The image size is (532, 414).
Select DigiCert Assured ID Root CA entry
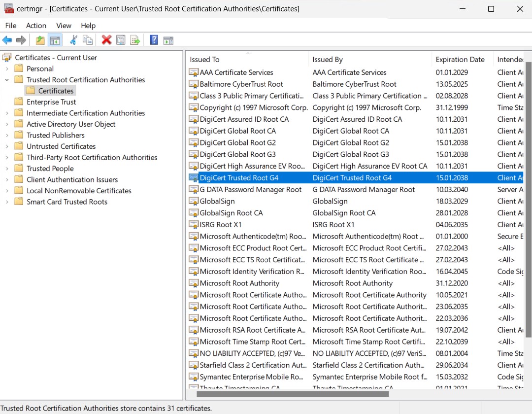[x=244, y=119]
